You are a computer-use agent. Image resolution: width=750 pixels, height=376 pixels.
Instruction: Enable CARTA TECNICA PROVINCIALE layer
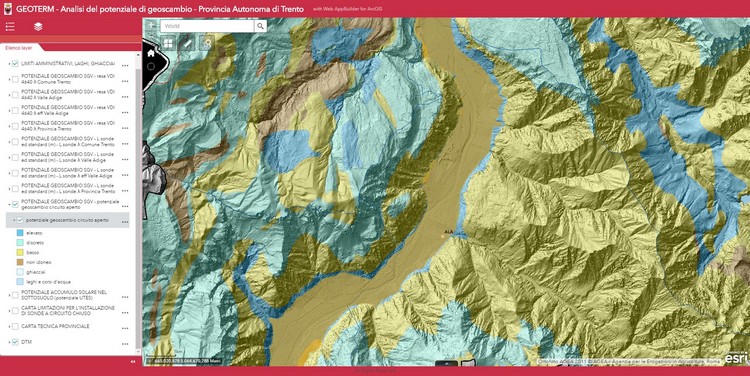coord(15,326)
